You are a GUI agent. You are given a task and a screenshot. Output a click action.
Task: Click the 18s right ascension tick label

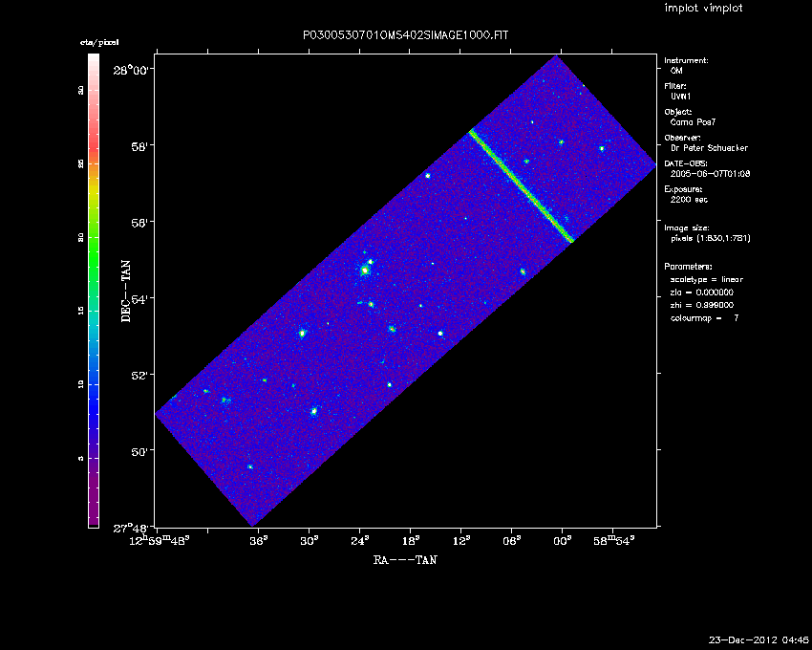pos(411,541)
